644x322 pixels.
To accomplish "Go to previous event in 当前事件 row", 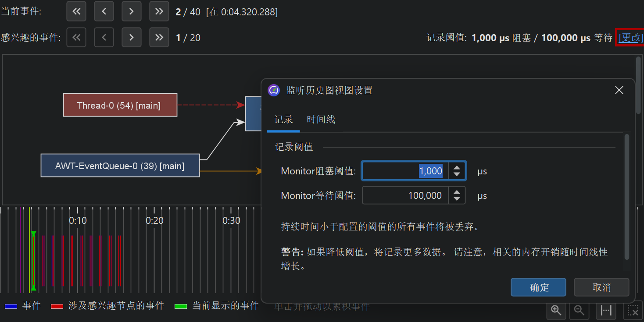I will pos(104,11).
